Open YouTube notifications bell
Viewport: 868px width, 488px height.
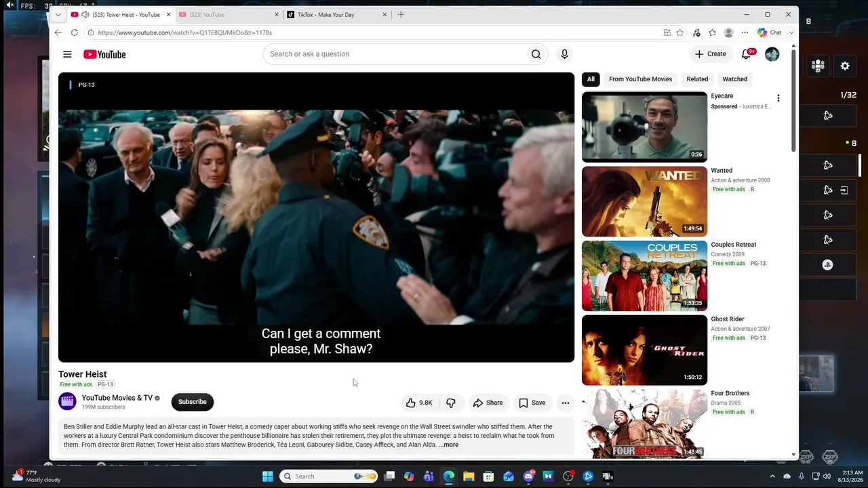tap(747, 54)
